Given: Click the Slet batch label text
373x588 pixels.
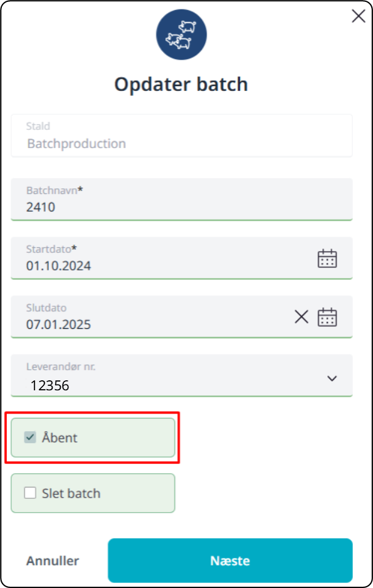Looking at the screenshot, I should pos(71,493).
